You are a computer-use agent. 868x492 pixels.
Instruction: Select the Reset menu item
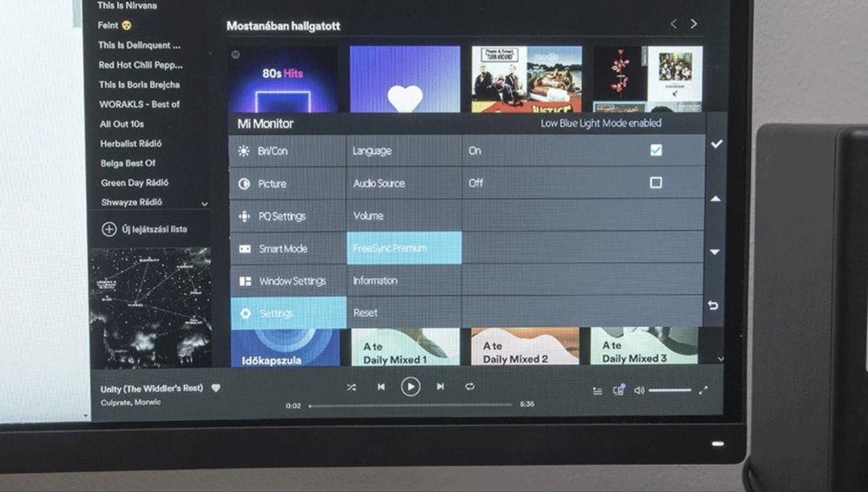point(404,312)
